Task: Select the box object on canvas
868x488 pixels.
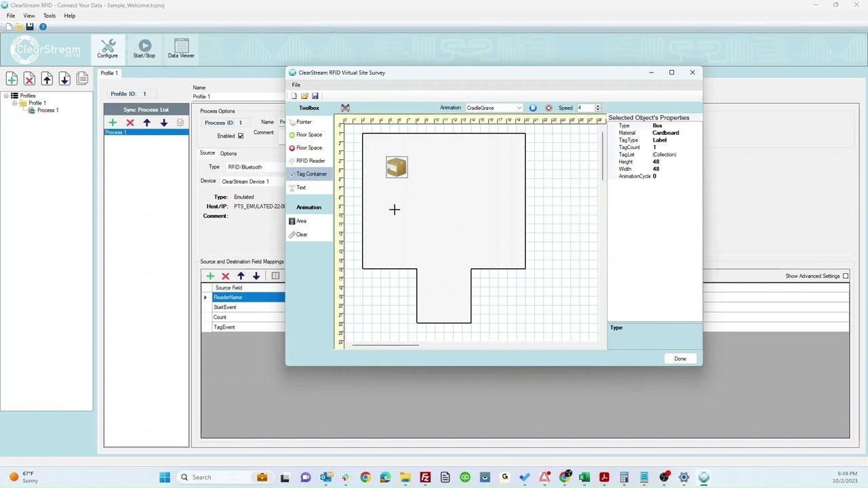Action: click(397, 167)
